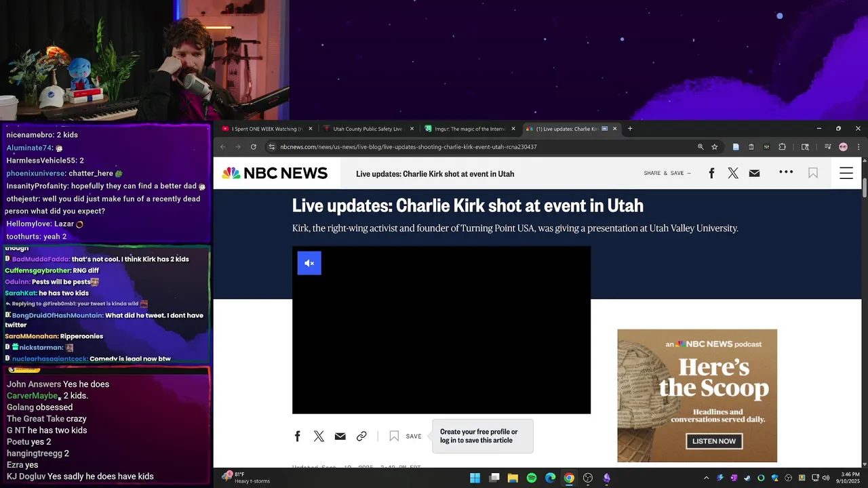This screenshot has height=488, width=868.
Task: Open the Chrome three-dot menu
Action: (859, 147)
